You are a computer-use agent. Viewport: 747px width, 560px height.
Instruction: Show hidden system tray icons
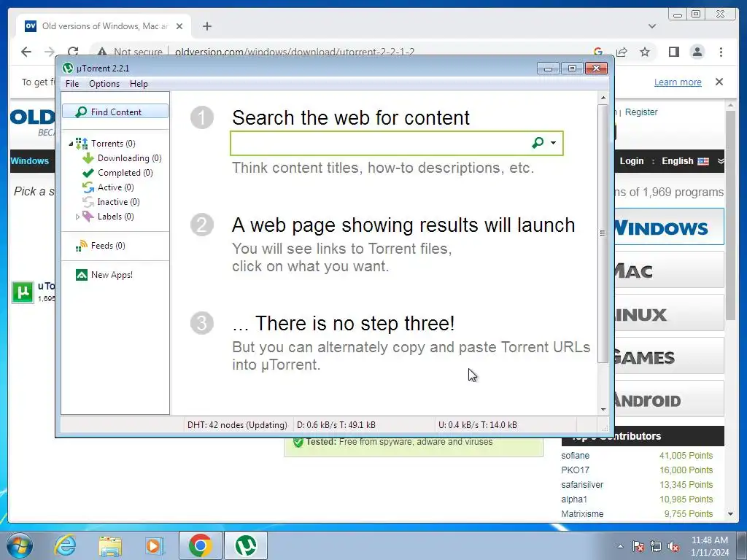tap(620, 546)
